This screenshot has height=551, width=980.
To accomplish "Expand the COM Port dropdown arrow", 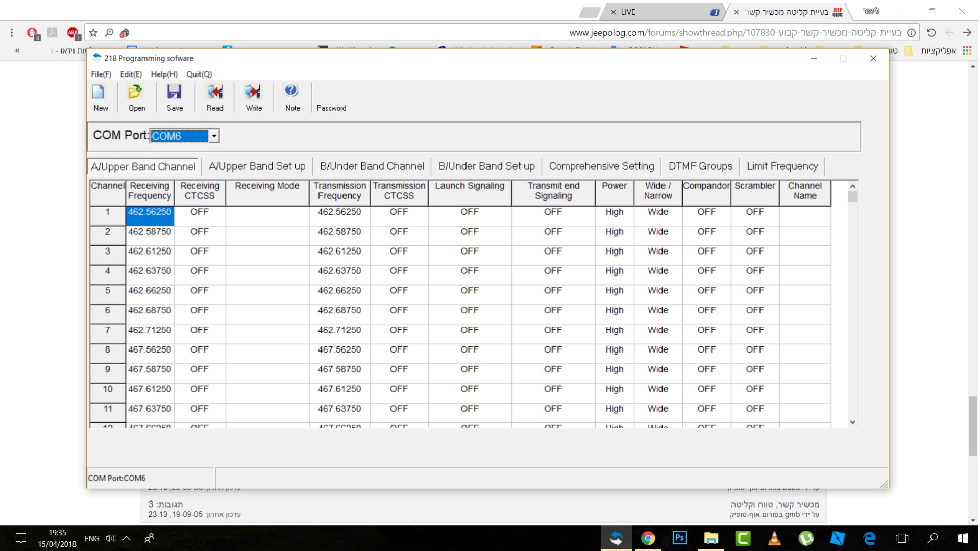I will 214,136.
